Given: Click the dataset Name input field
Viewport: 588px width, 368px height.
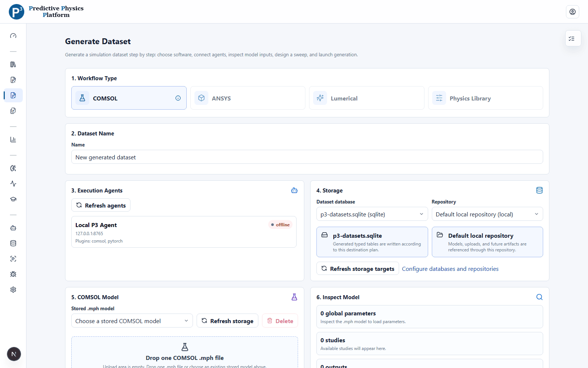Looking at the screenshot, I should point(307,157).
